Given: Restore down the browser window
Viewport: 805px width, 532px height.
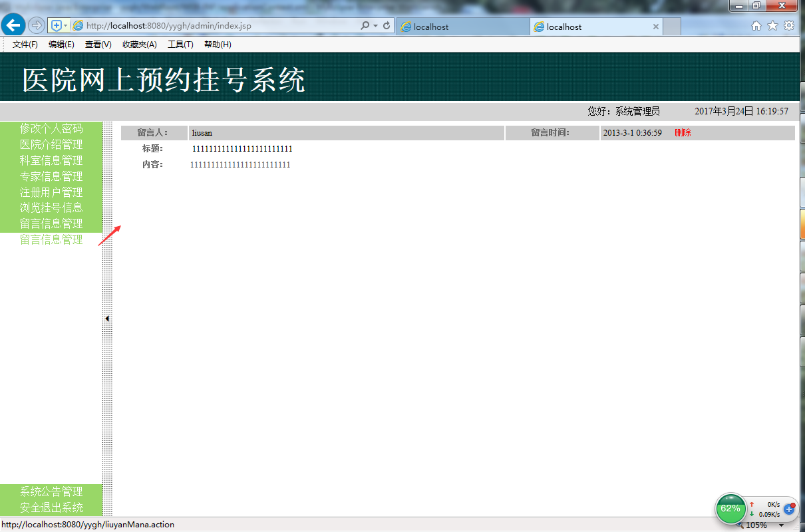Looking at the screenshot, I should pyautogui.click(x=756, y=5).
